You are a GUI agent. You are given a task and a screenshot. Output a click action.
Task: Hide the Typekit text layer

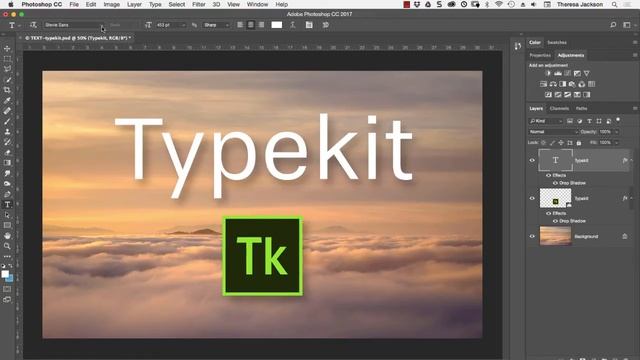[x=532, y=160]
